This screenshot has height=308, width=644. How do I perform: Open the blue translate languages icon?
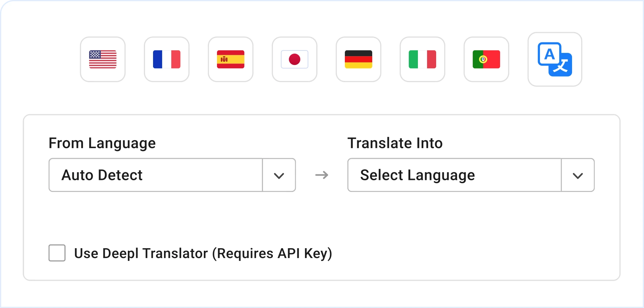click(x=555, y=59)
